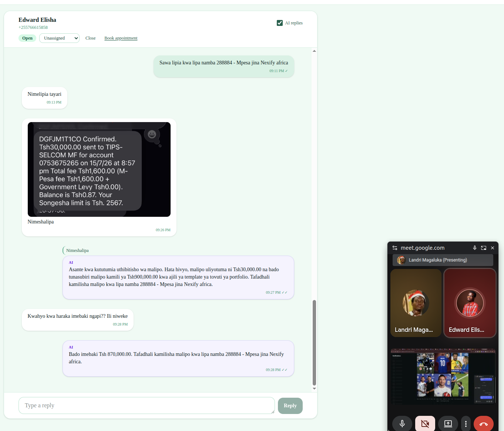Viewport: 504px width, 431px height.
Task: Click site settings icon beside meet.google.com
Action: [395, 248]
